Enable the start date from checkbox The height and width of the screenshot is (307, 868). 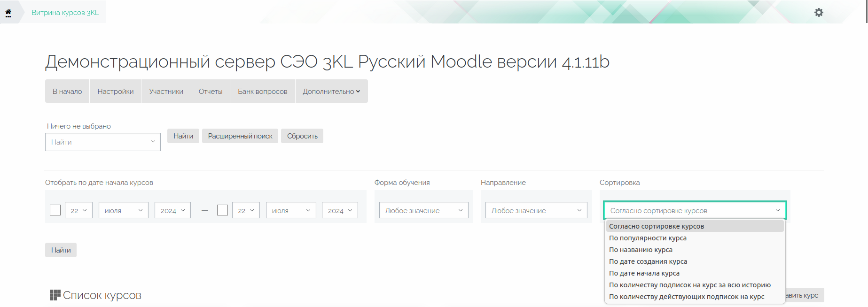click(55, 210)
